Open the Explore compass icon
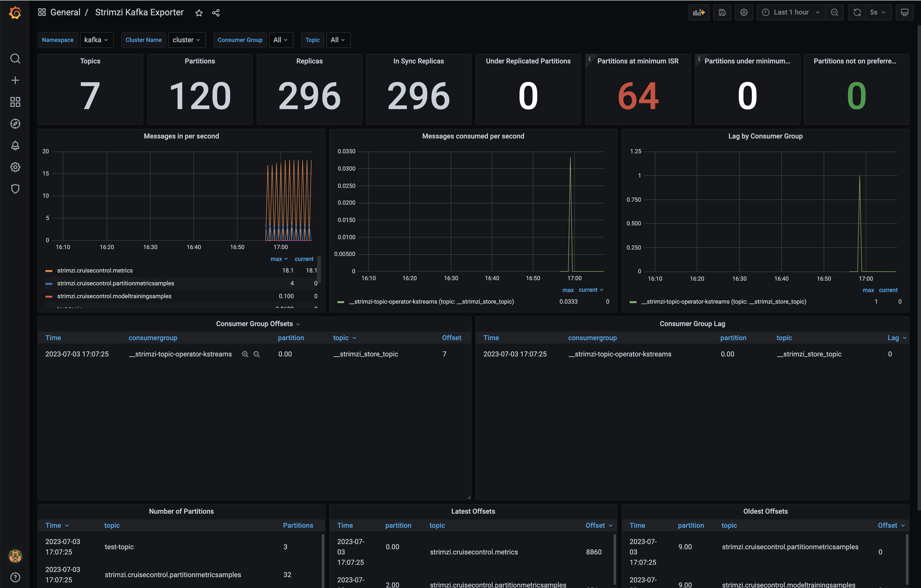The width and height of the screenshot is (921, 588). click(x=15, y=124)
